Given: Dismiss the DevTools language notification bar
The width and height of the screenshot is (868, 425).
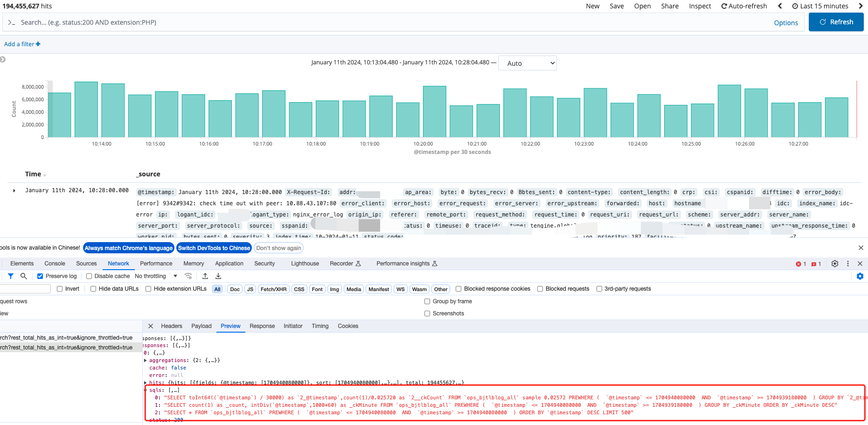Looking at the screenshot, I should click(x=861, y=248).
